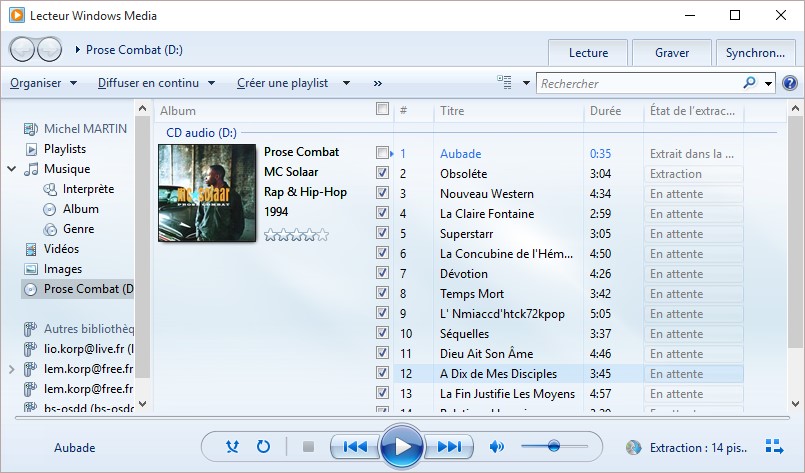Viewport: 805px width, 473px height.
Task: Click the Windows Media Player title icon
Action: 16,15
